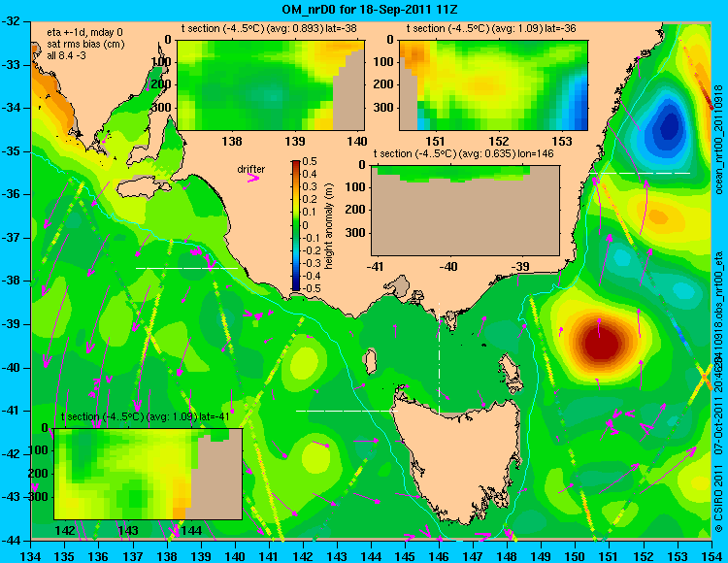Click the 'ocean_nrt00_20110918' vertical label
The height and width of the screenshot is (563, 728).
tap(719, 139)
